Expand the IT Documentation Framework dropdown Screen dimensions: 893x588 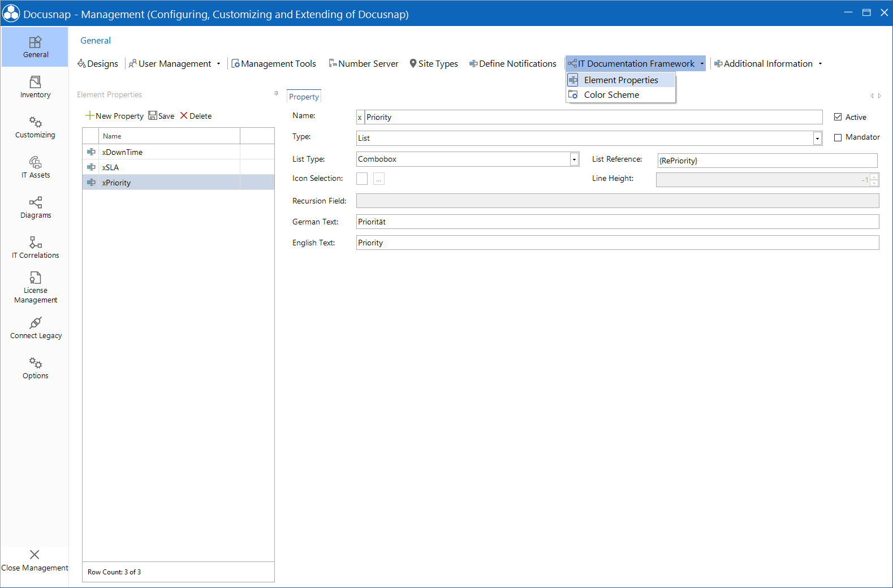(x=702, y=64)
